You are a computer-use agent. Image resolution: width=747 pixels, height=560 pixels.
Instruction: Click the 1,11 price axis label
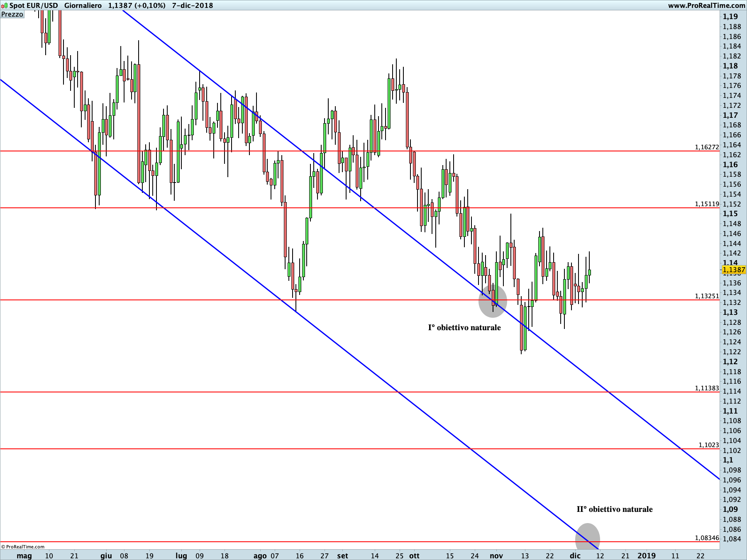click(x=730, y=411)
